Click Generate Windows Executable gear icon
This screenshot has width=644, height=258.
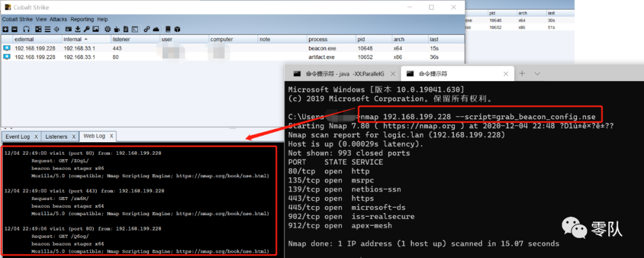click(107, 29)
